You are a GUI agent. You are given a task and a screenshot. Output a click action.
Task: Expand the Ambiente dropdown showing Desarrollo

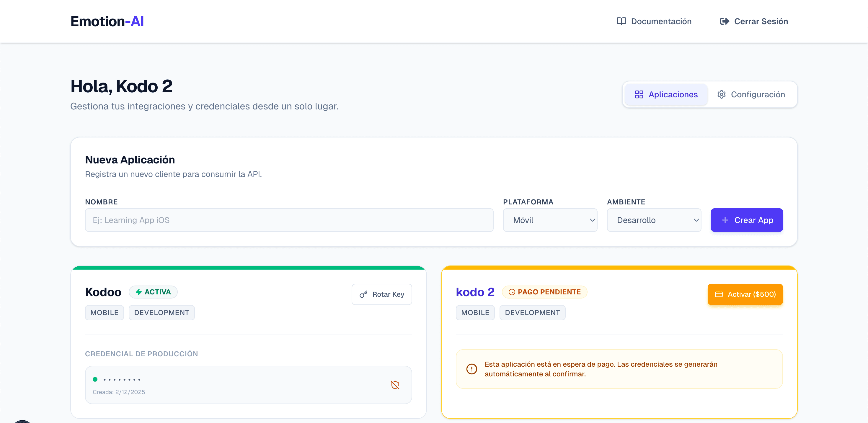(654, 220)
